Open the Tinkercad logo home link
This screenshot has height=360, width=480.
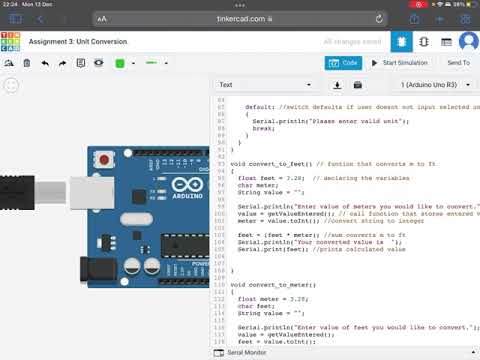click(x=10, y=42)
